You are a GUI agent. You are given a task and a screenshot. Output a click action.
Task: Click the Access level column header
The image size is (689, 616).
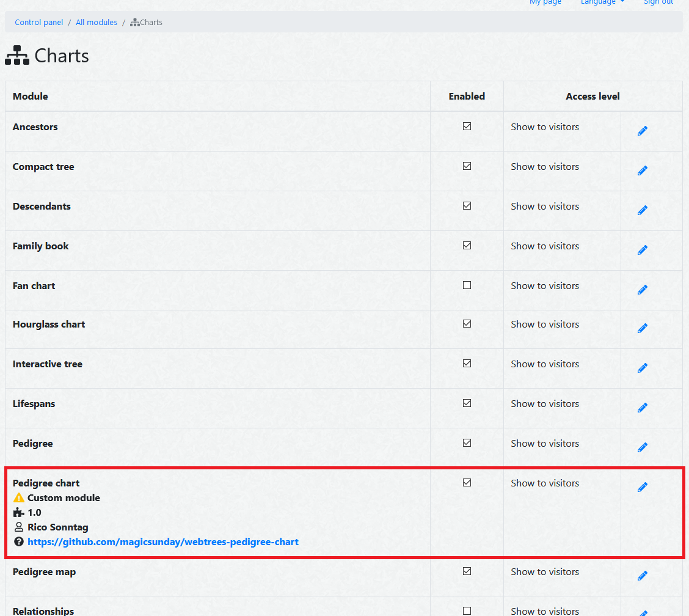pyautogui.click(x=592, y=97)
